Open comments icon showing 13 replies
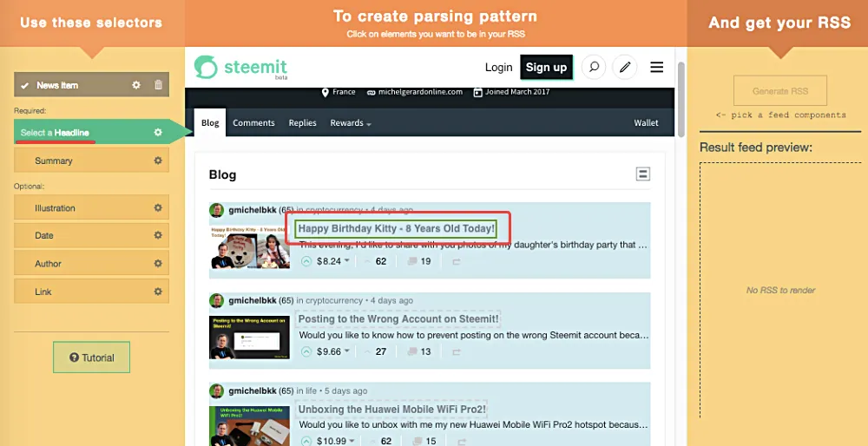 411,351
